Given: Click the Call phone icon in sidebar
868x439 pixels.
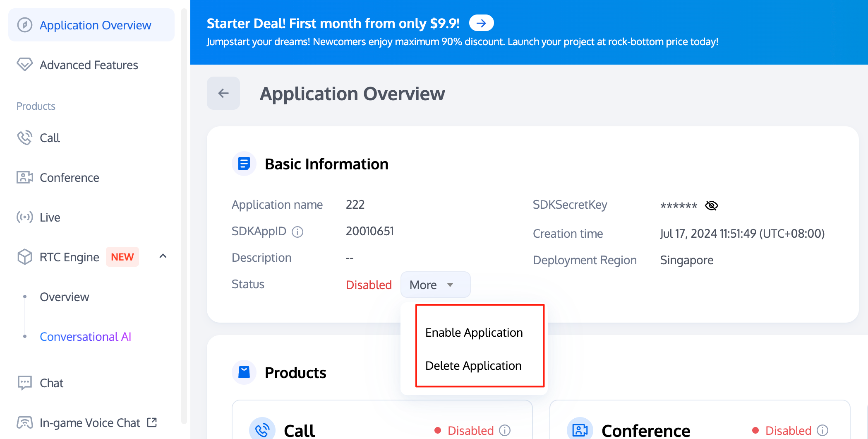Looking at the screenshot, I should click(x=24, y=138).
